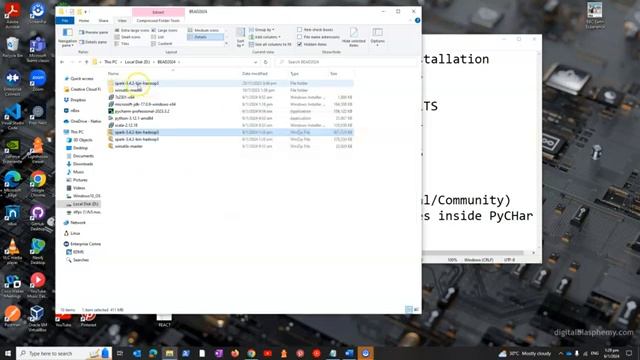Click Back arrow in File Explorer
The height and width of the screenshot is (360, 640).
[62, 62]
